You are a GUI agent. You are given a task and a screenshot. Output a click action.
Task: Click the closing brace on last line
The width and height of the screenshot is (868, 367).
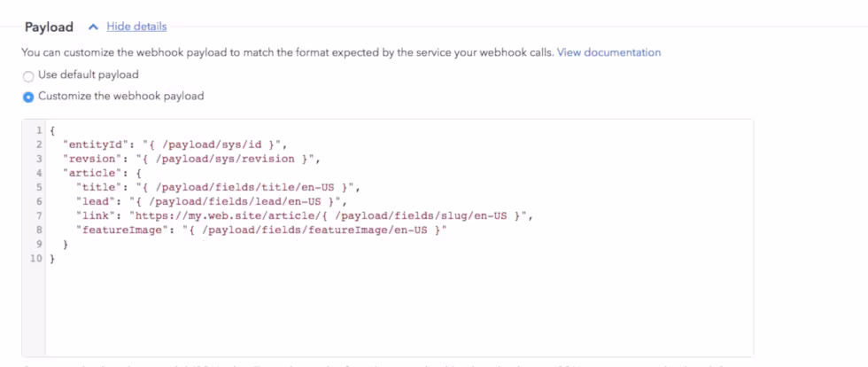[x=52, y=259]
